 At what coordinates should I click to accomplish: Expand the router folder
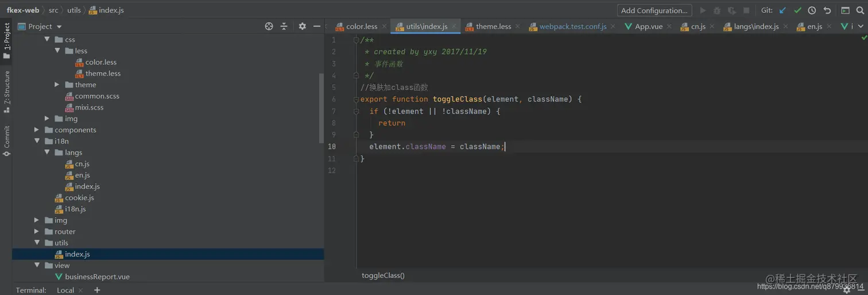coord(37,231)
